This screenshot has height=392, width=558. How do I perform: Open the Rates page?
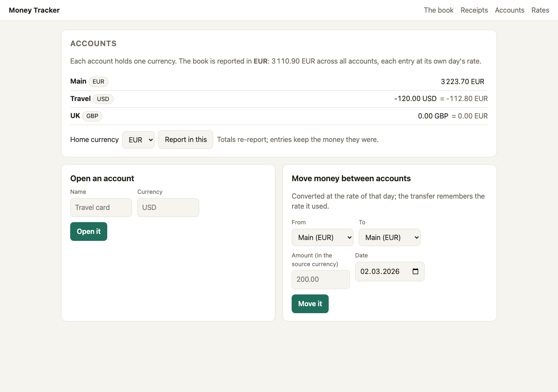pos(540,10)
